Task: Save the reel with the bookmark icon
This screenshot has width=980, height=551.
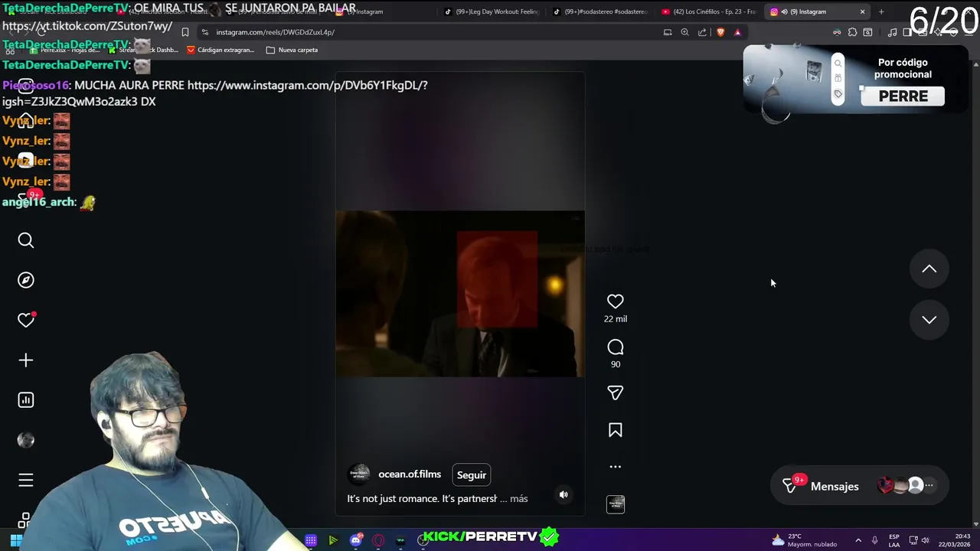Action: tap(615, 430)
